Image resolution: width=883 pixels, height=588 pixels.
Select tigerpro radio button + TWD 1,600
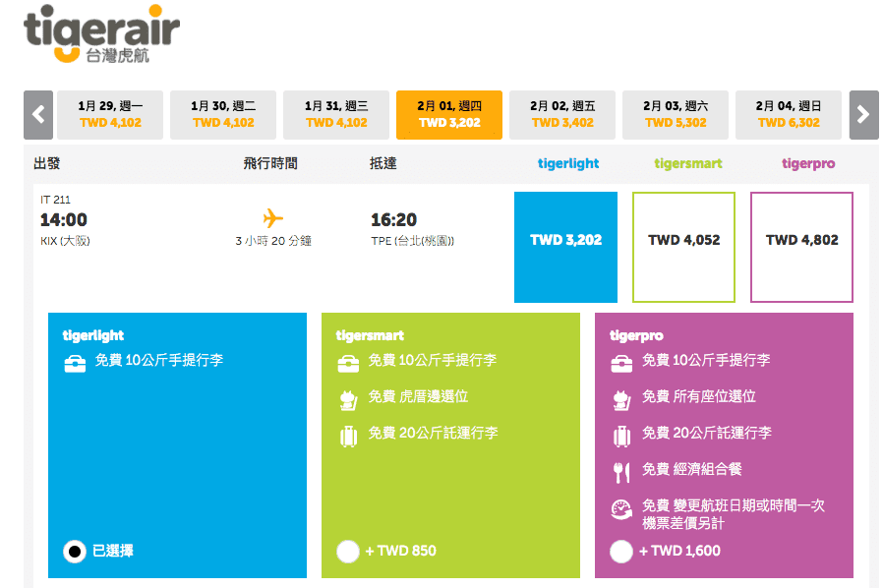click(x=621, y=552)
